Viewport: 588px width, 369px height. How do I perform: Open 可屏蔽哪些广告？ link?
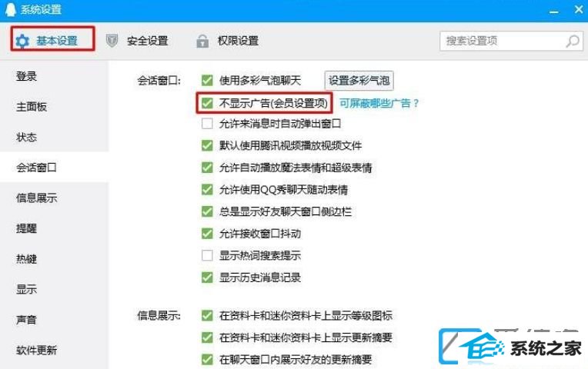[x=379, y=103]
